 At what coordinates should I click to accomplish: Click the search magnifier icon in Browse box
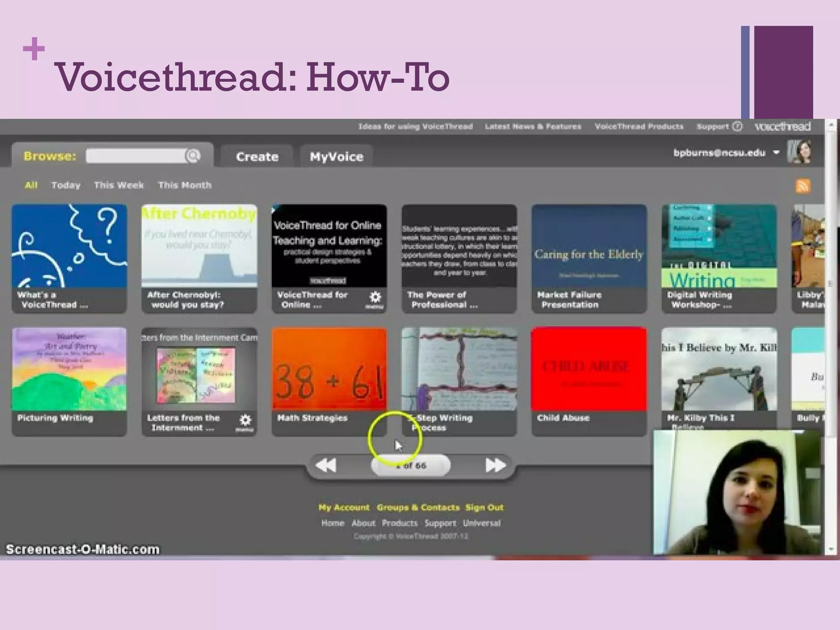click(193, 156)
